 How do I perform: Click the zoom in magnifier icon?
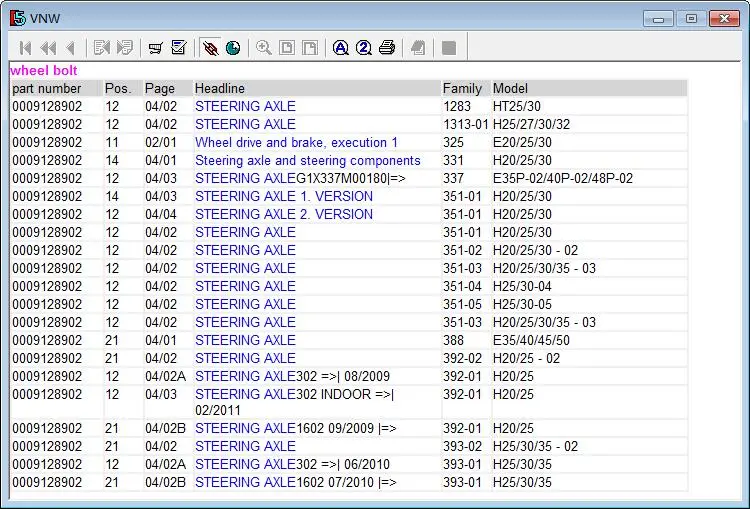pyautogui.click(x=264, y=48)
